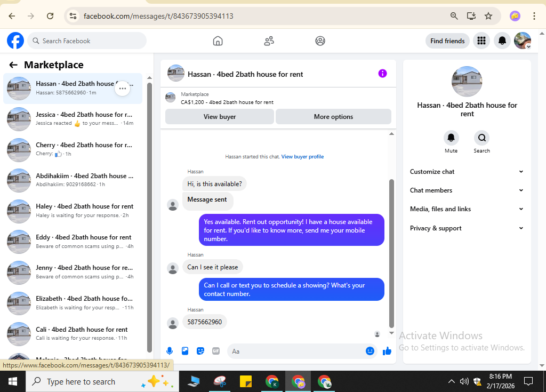The image size is (546, 392).
Task: Open the Sticky Notes taskbar icon
Action: [245, 381]
